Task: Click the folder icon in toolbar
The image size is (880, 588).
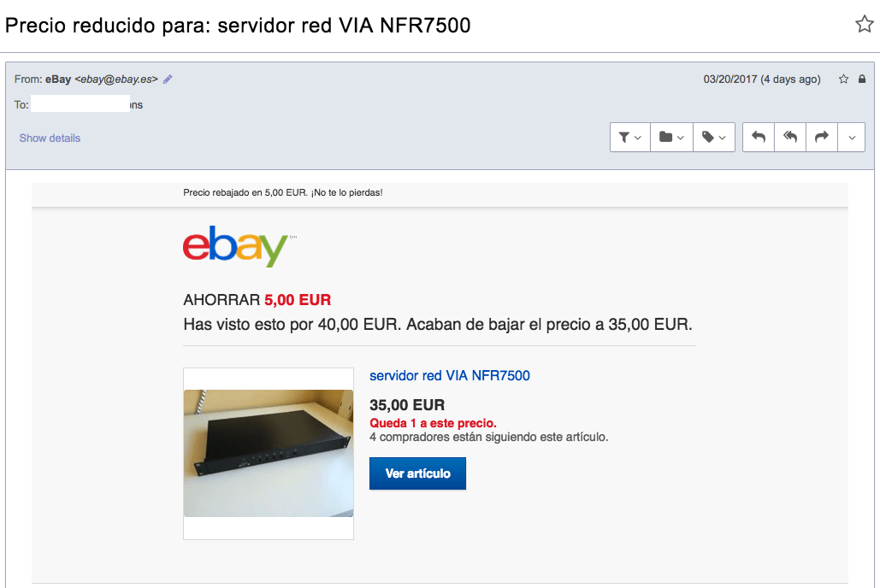Action: pos(665,137)
